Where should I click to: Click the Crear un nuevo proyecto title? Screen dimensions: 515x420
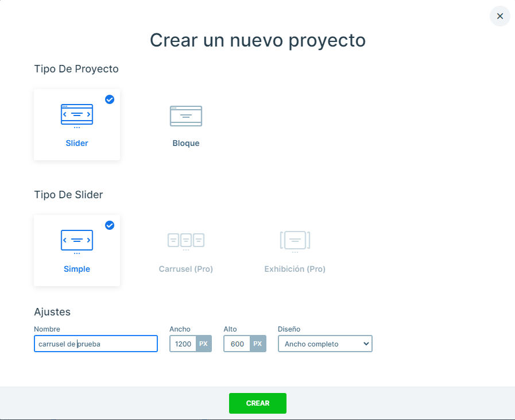point(258,40)
